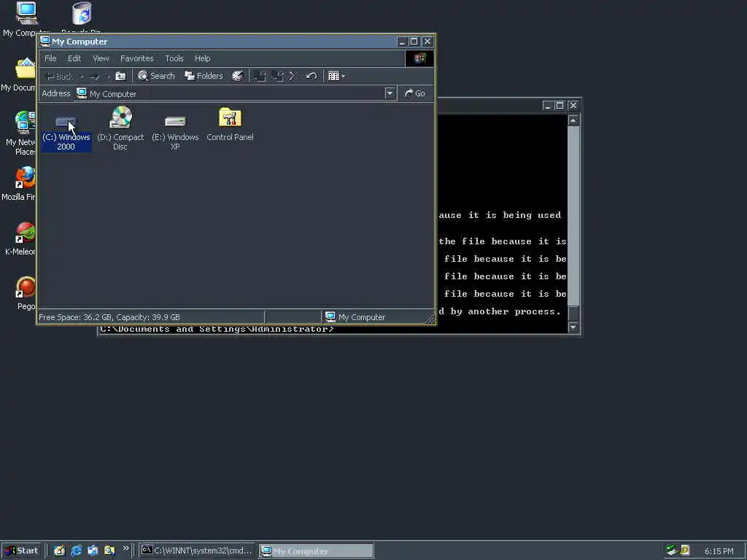Select the My Network Places desktop icon

[x=20, y=133]
